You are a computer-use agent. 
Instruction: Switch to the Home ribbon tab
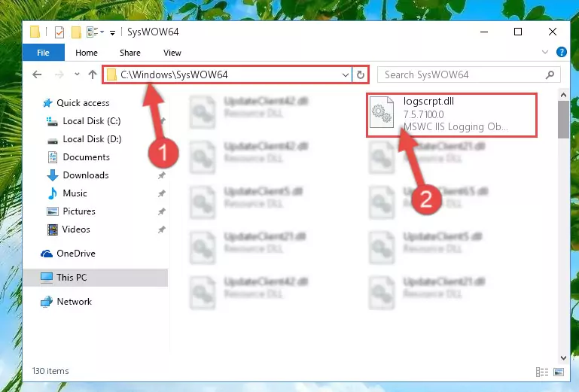click(87, 53)
